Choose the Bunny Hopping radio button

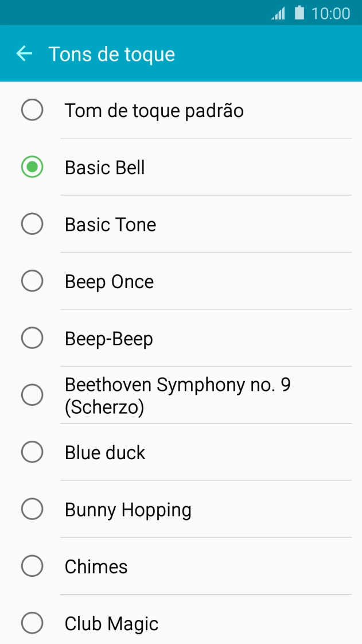coord(32,509)
